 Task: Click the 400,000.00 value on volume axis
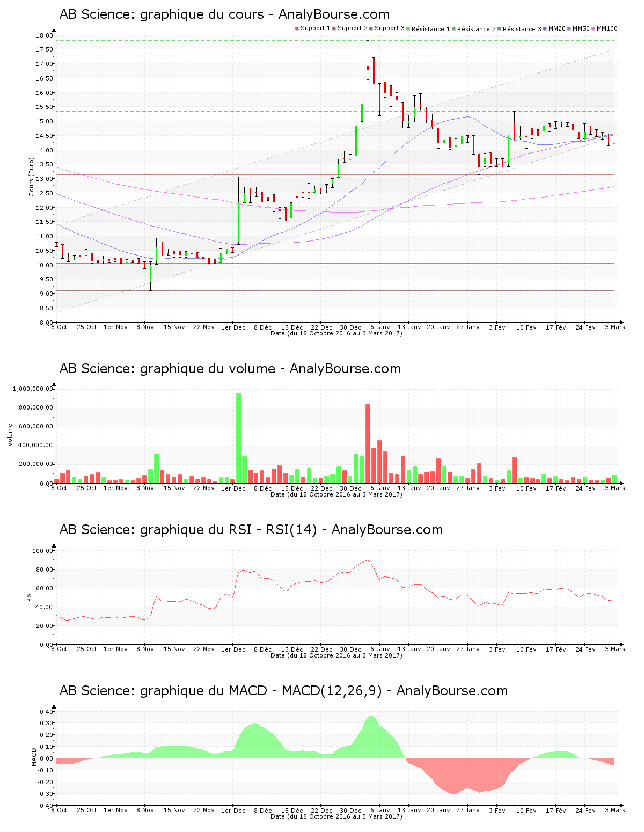click(x=34, y=446)
